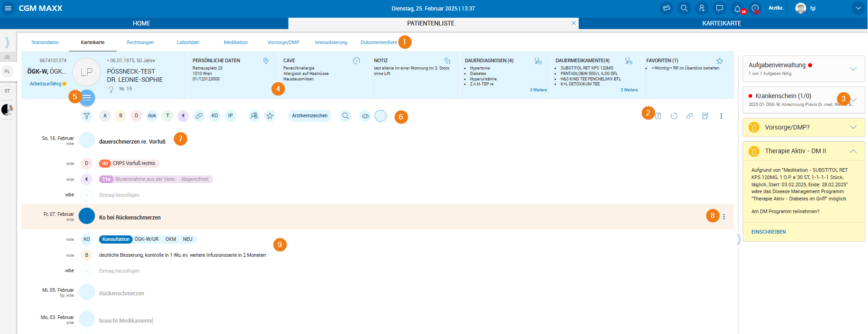The image size is (868, 334).
Task: Click the e-card icon in top bar
Action: coord(666,8)
